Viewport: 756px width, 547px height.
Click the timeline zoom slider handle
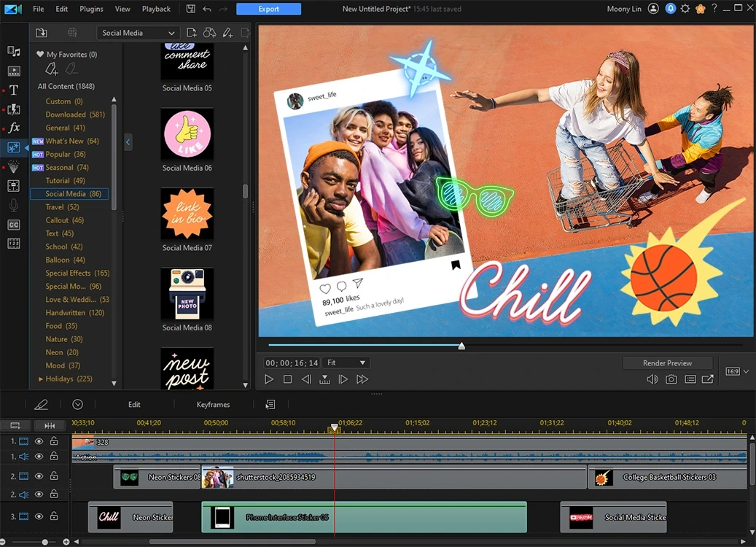[44, 542]
